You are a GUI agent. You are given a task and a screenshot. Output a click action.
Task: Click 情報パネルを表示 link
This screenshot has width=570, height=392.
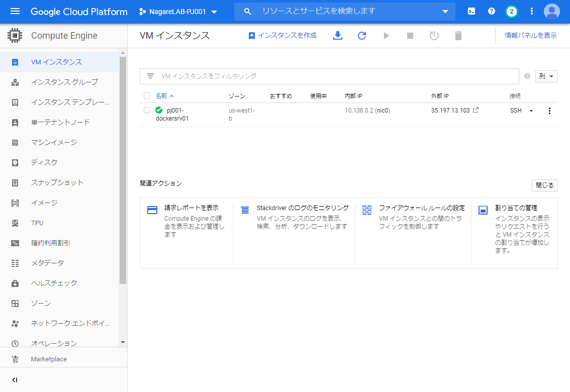pos(530,36)
